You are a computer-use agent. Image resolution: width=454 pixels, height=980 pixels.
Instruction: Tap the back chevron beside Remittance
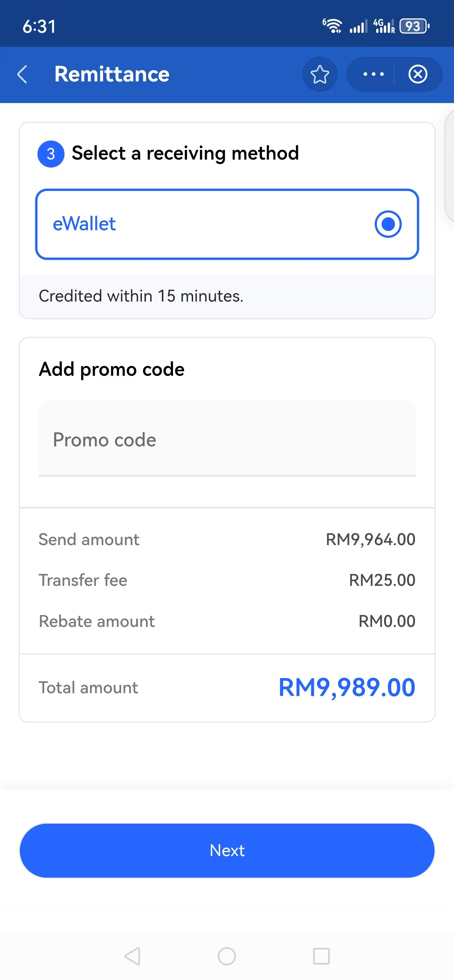click(x=22, y=74)
